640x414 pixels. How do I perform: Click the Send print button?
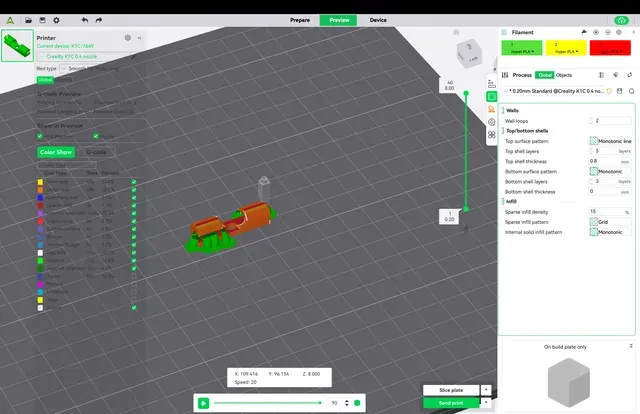pyautogui.click(x=451, y=403)
